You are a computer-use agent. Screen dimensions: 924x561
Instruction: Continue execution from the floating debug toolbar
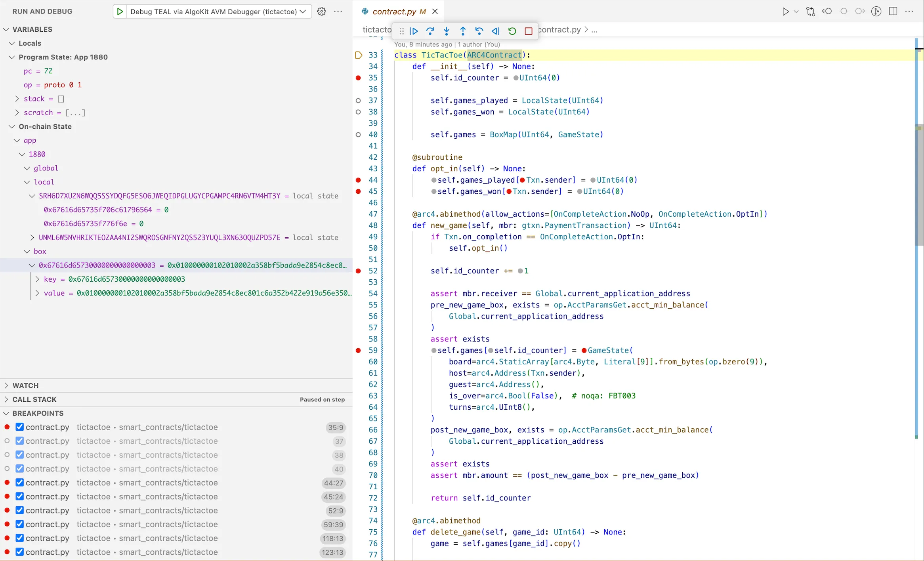(x=413, y=31)
